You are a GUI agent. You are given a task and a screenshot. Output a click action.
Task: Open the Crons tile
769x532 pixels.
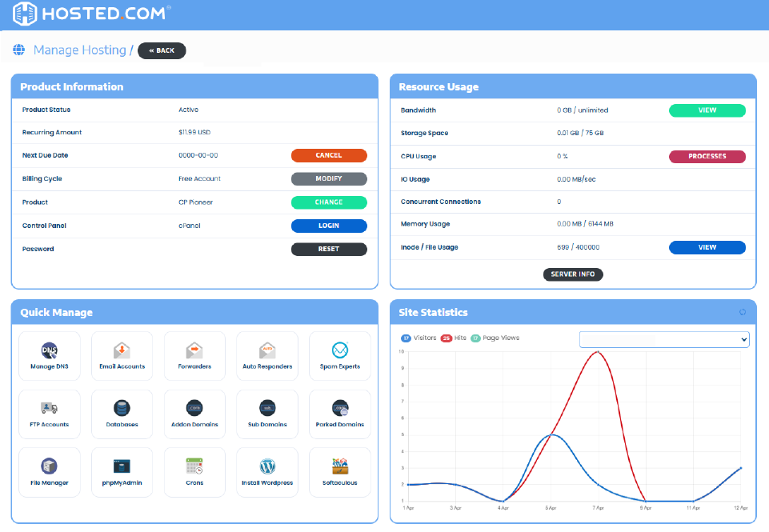pyautogui.click(x=194, y=472)
